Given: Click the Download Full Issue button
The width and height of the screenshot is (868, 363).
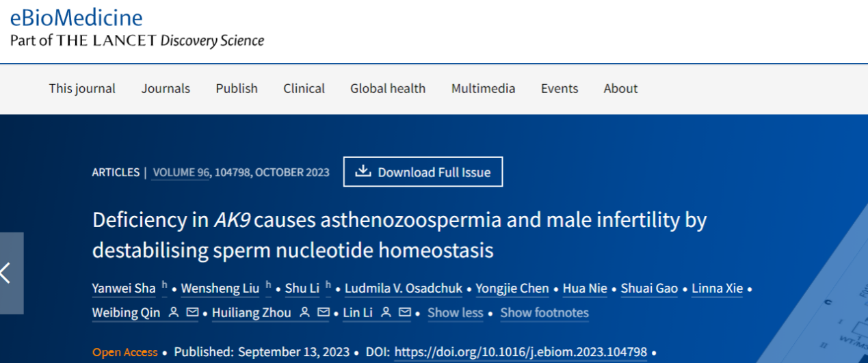Looking at the screenshot, I should coord(423,172).
